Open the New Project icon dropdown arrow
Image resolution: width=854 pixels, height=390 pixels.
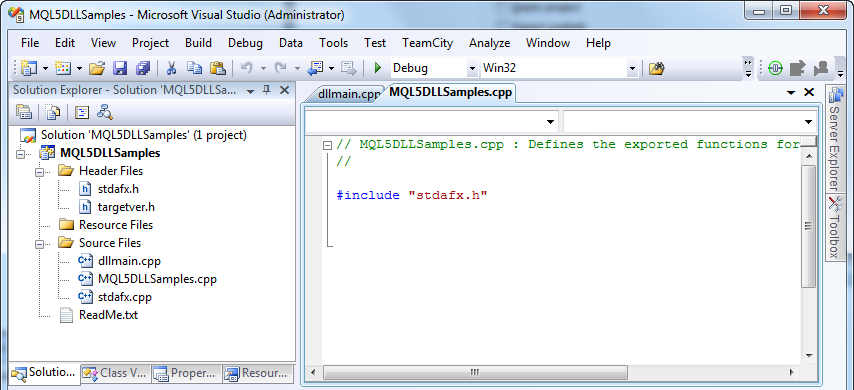45,68
